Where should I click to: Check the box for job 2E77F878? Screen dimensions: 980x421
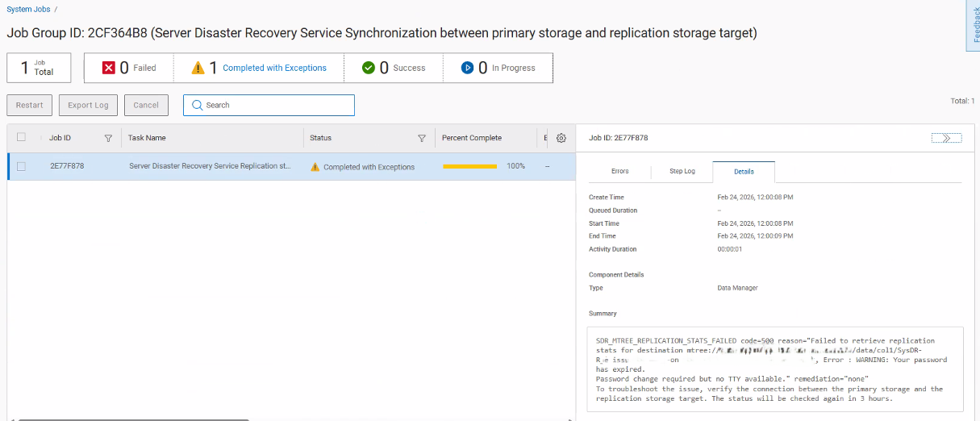click(22, 166)
